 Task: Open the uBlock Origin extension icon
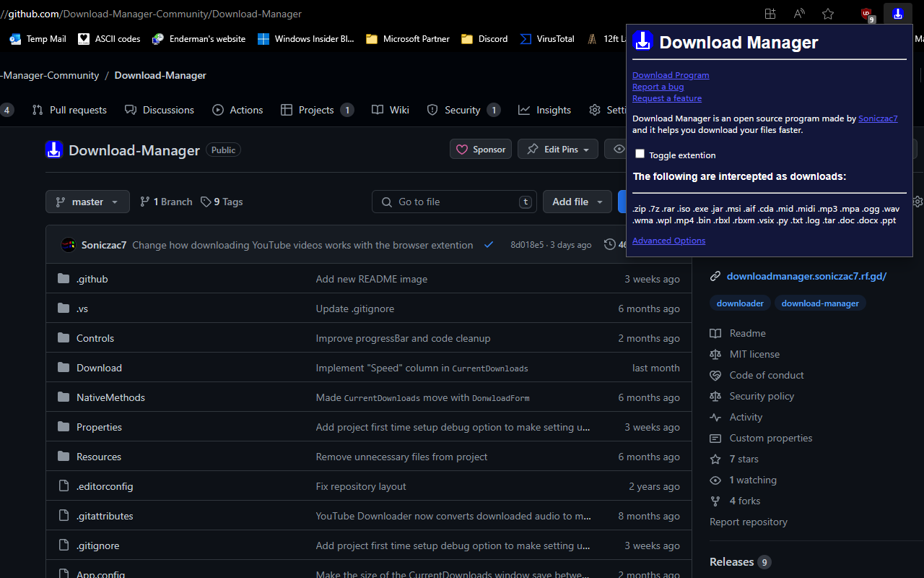pos(867,14)
